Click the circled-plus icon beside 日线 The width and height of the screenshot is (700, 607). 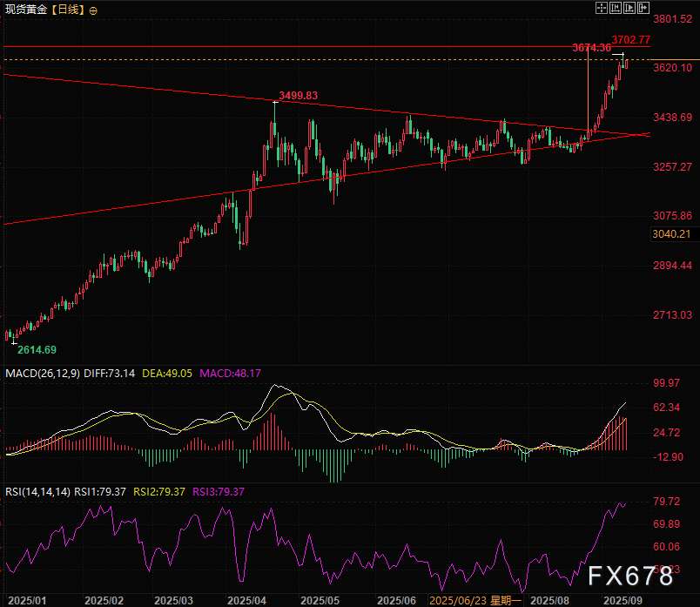[x=94, y=10]
